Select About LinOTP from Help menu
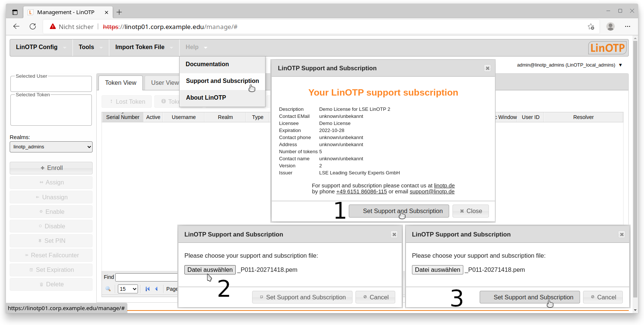 pos(206,98)
